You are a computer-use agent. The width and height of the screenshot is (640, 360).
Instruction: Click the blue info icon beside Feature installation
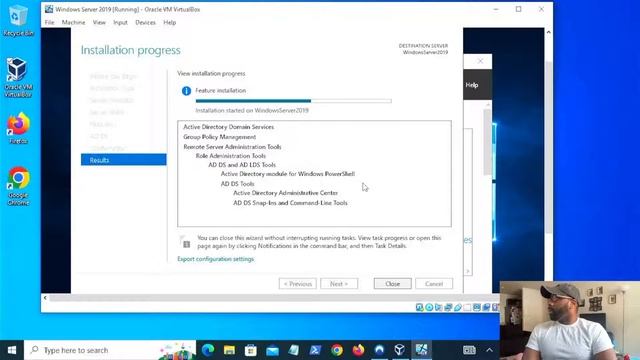[186, 91]
